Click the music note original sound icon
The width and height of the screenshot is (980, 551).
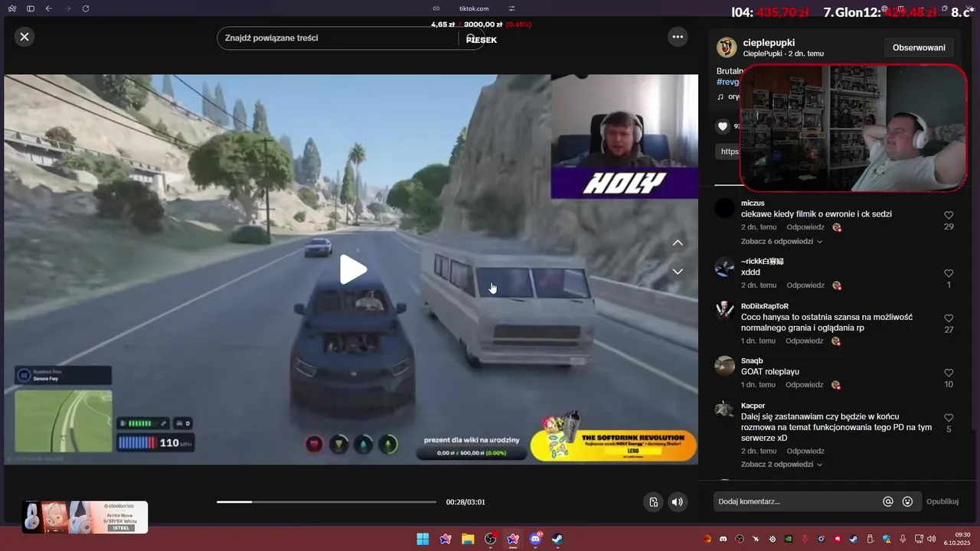(720, 97)
